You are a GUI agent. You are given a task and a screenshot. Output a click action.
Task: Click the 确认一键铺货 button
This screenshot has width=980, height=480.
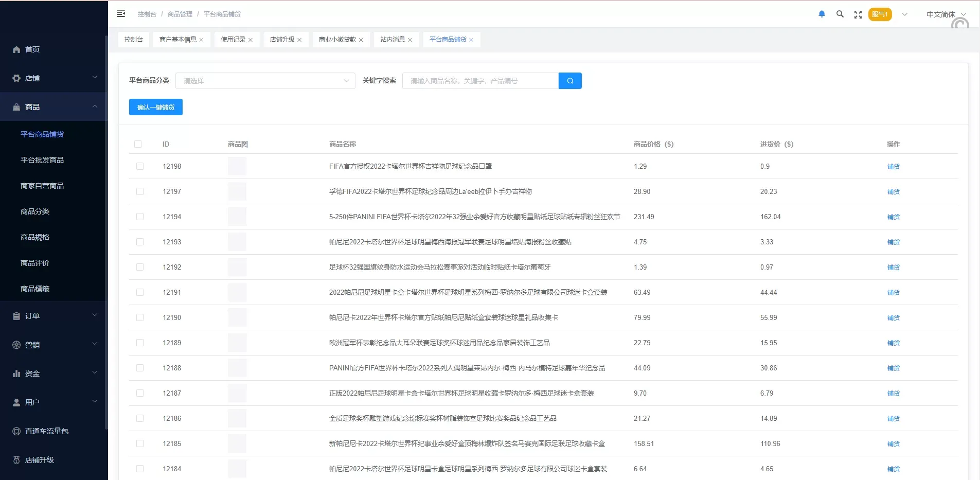coord(155,107)
